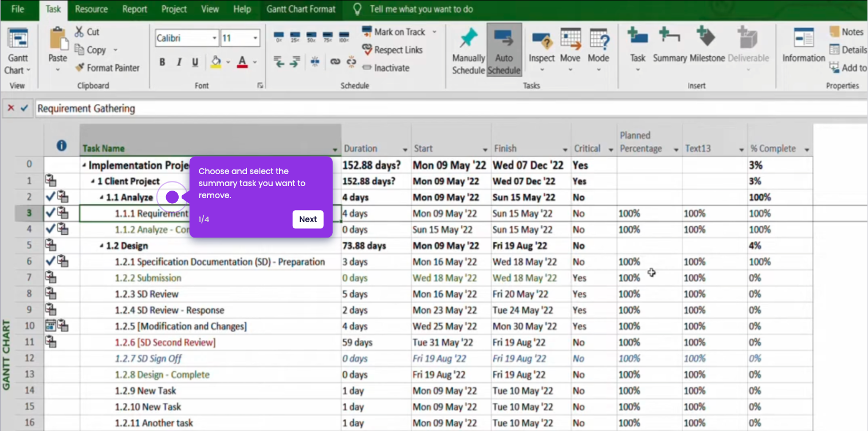The image size is (868, 431).
Task: Click the Requirement Gathering entry bar field
Action: point(451,108)
